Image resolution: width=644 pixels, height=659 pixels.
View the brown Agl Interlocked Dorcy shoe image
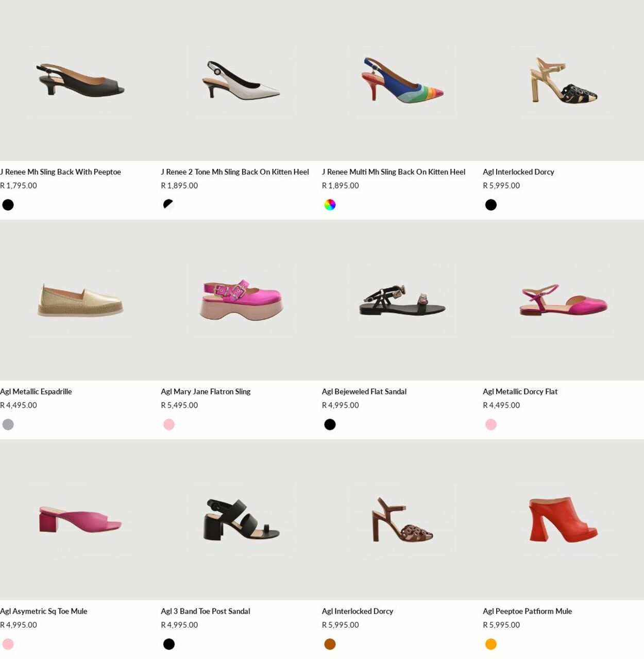[x=402, y=520]
